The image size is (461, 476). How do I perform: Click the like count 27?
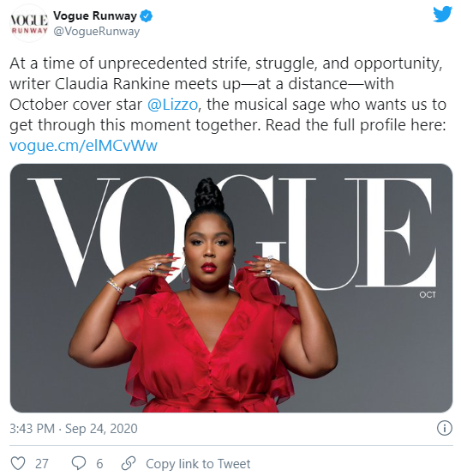tap(42, 464)
